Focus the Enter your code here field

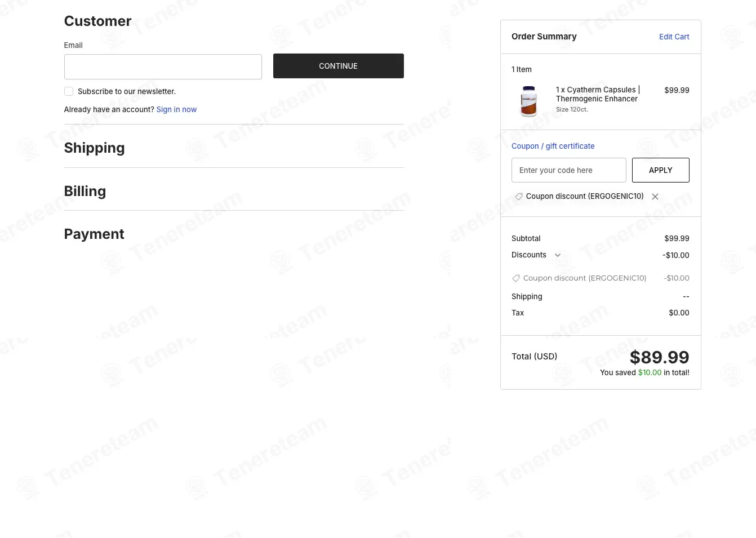(569, 170)
